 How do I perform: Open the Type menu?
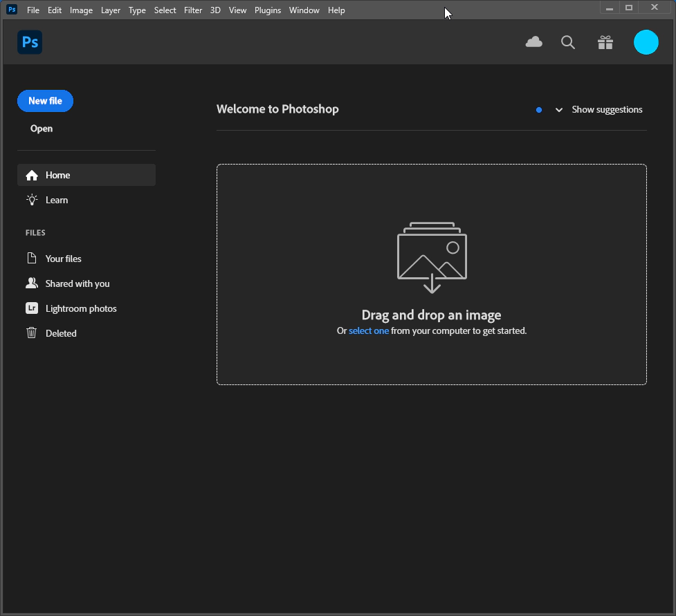point(137,10)
